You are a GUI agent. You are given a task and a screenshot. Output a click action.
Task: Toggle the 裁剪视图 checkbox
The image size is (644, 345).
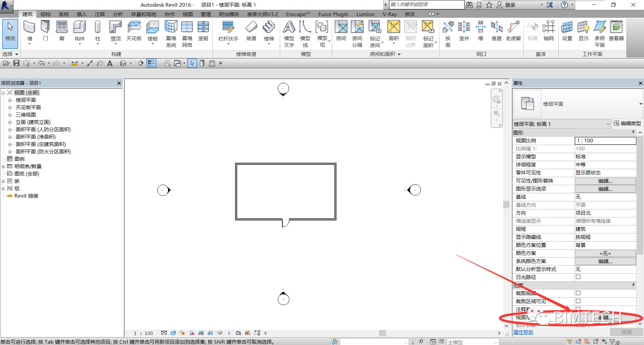pyautogui.click(x=578, y=293)
